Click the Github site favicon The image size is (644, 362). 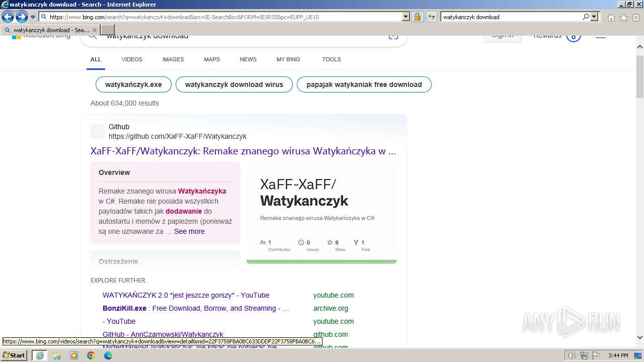[x=98, y=132]
